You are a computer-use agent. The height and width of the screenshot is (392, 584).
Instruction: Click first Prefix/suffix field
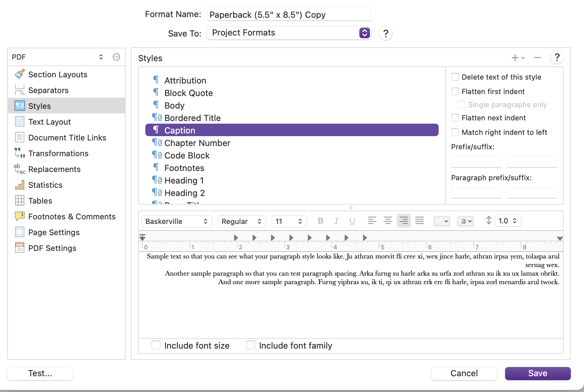pyautogui.click(x=476, y=162)
